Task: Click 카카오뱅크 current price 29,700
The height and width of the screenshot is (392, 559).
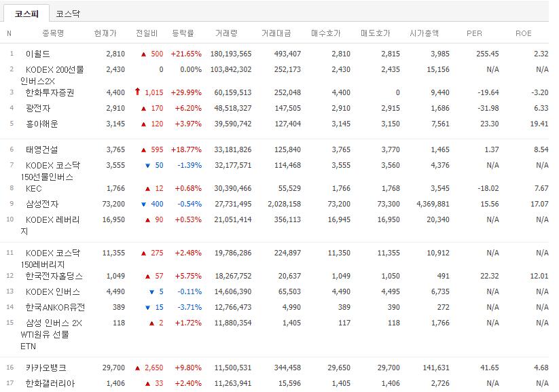Action: 113,368
